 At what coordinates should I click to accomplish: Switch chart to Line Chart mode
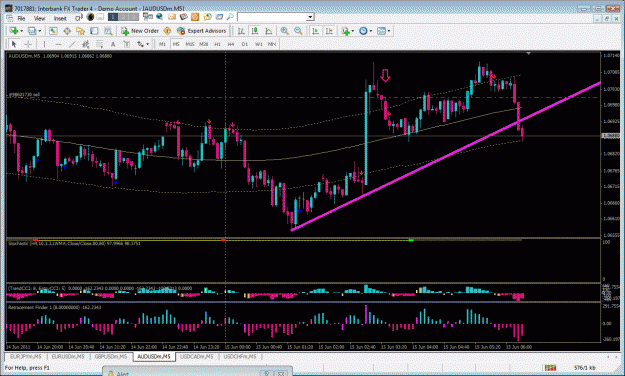pyautogui.click(x=269, y=31)
